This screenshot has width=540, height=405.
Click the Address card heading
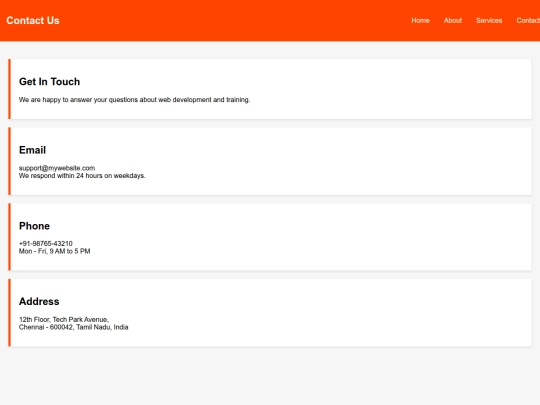click(x=39, y=301)
